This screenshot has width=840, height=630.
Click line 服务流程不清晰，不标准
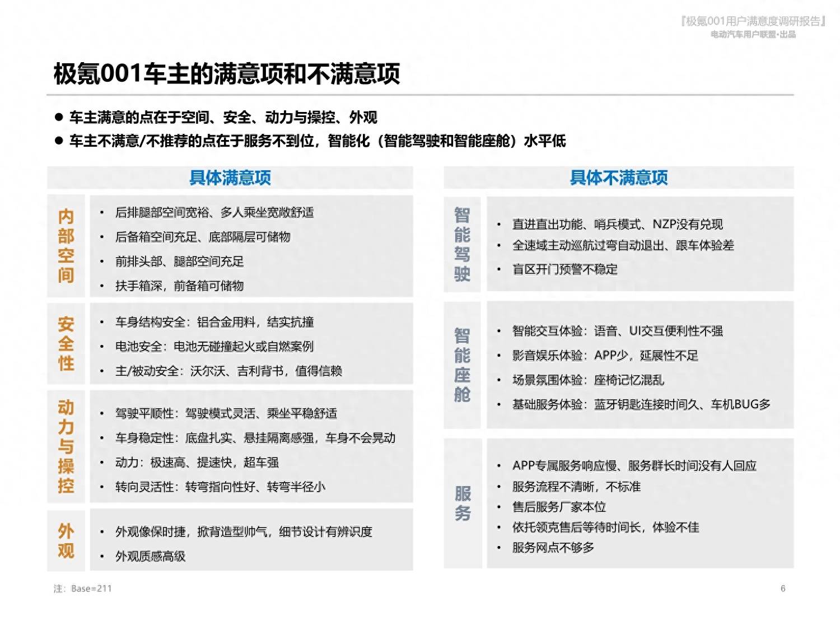576,487
